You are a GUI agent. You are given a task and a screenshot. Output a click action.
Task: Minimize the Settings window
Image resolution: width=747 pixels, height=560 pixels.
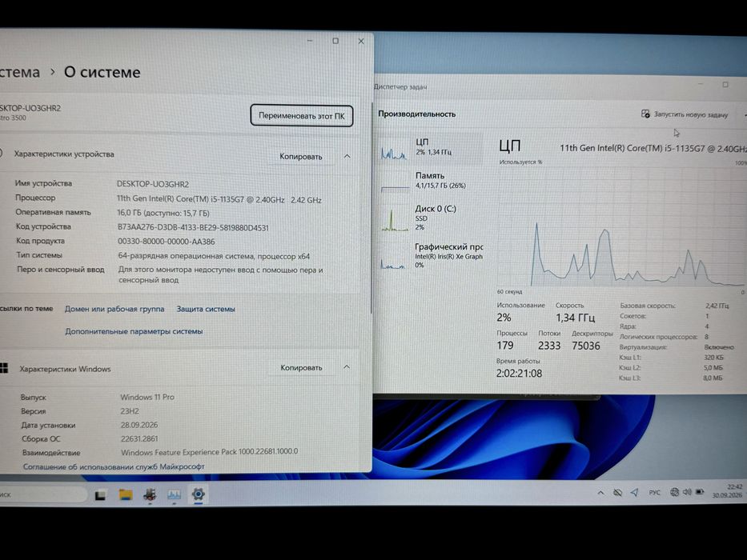coord(310,41)
